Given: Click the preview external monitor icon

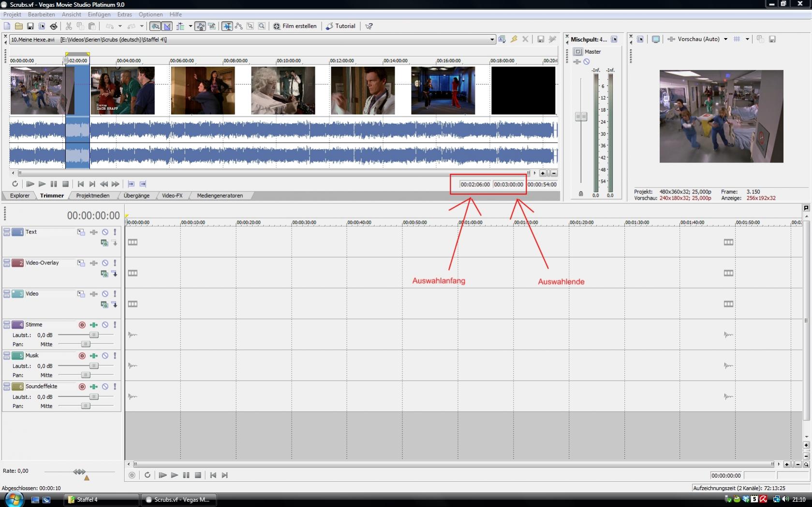Looking at the screenshot, I should [656, 39].
